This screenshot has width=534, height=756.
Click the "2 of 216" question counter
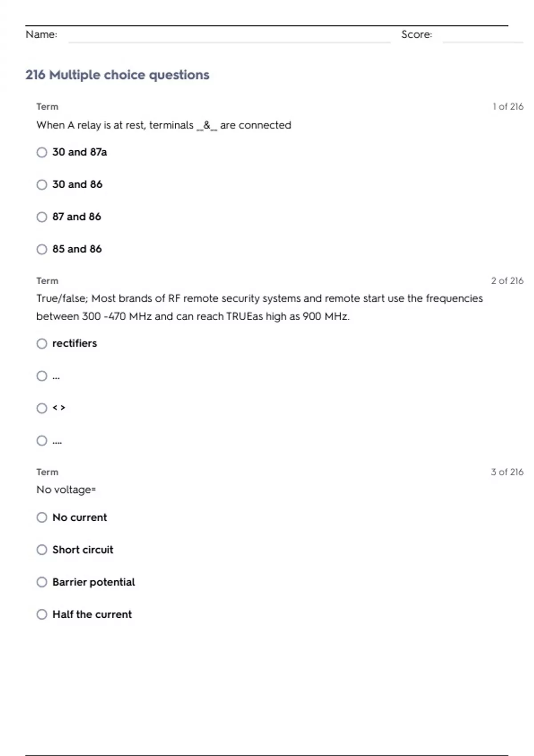(507, 281)
